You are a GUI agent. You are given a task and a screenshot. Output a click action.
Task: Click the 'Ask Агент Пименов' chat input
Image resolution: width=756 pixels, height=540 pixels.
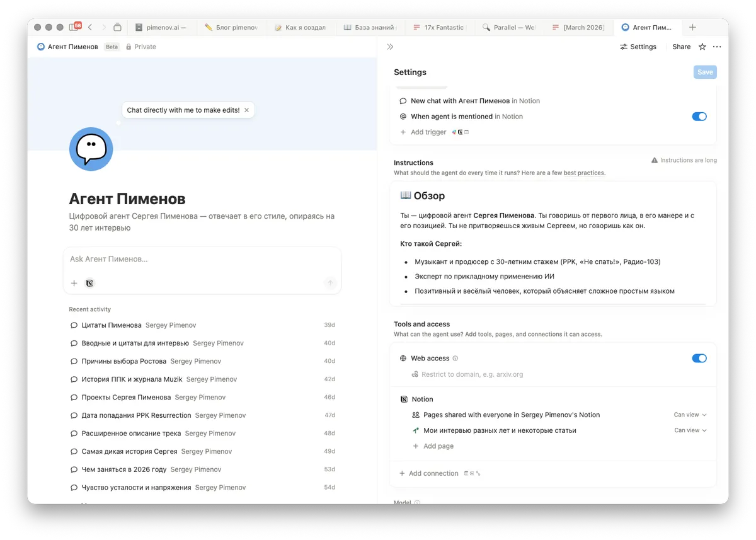[202, 259]
